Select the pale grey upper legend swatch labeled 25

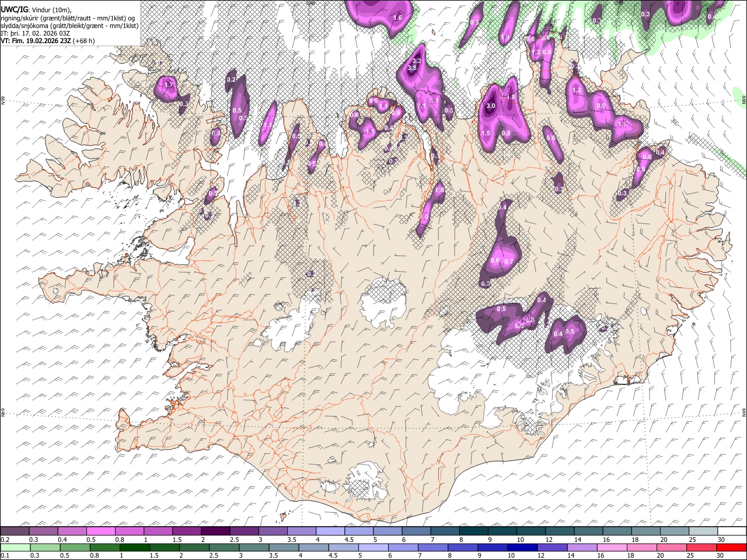coord(702,531)
